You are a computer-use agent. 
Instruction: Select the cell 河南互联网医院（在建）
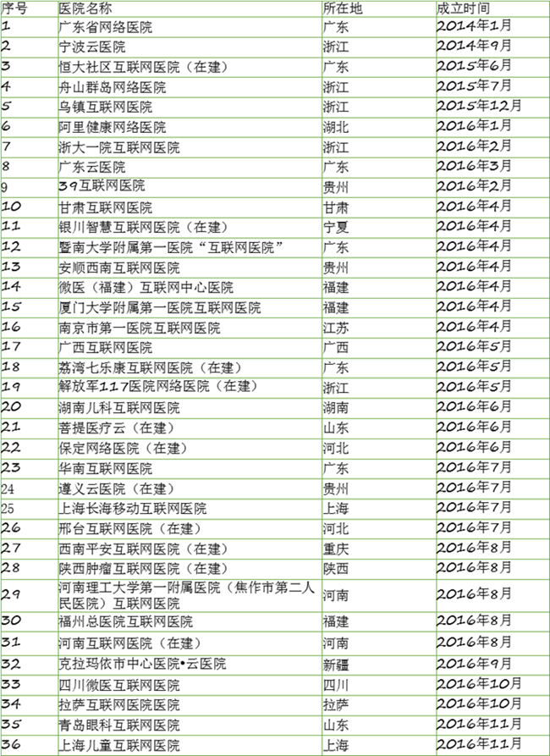190,643
